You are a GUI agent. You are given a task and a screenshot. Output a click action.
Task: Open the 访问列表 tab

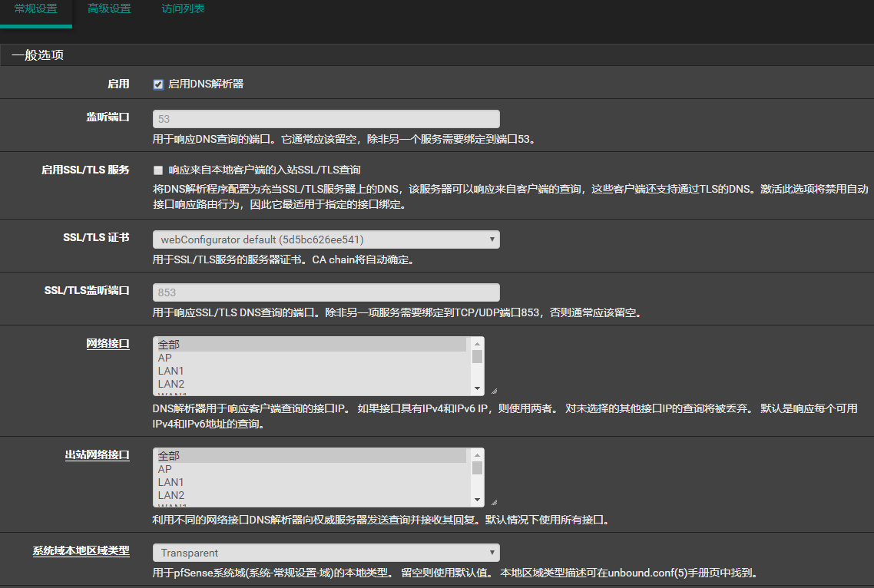tap(183, 9)
